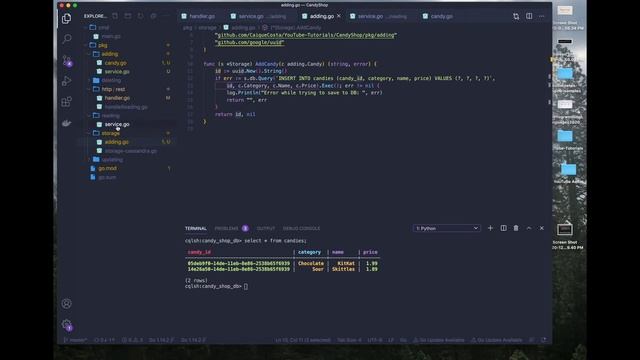Split the terminal panel
This screenshot has height=360, width=640.
[503, 228]
